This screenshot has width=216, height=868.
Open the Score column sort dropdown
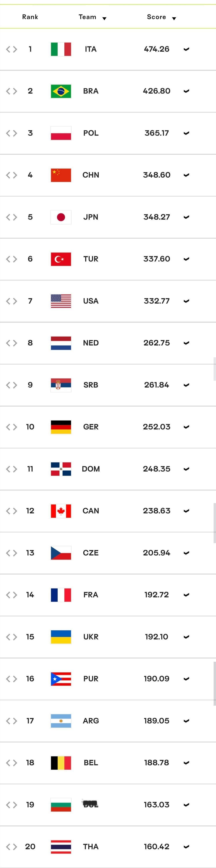tap(174, 19)
